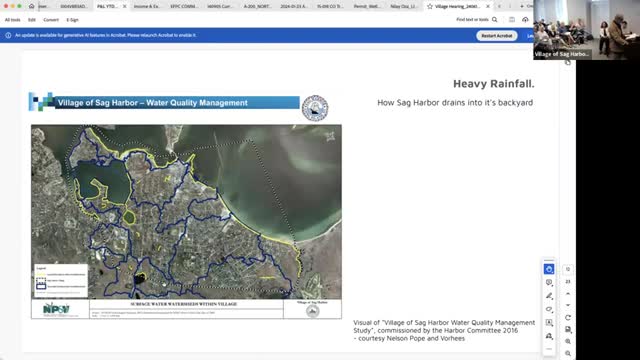Switch to the P&L YTD tab
The image size is (640, 360).
point(107,6)
